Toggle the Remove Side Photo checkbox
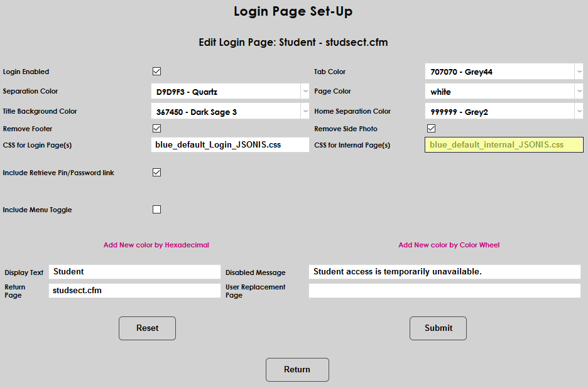This screenshot has width=588, height=388. (431, 129)
